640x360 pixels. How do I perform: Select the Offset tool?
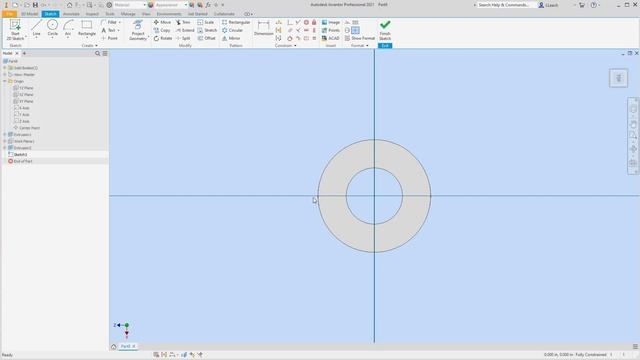(x=207, y=38)
